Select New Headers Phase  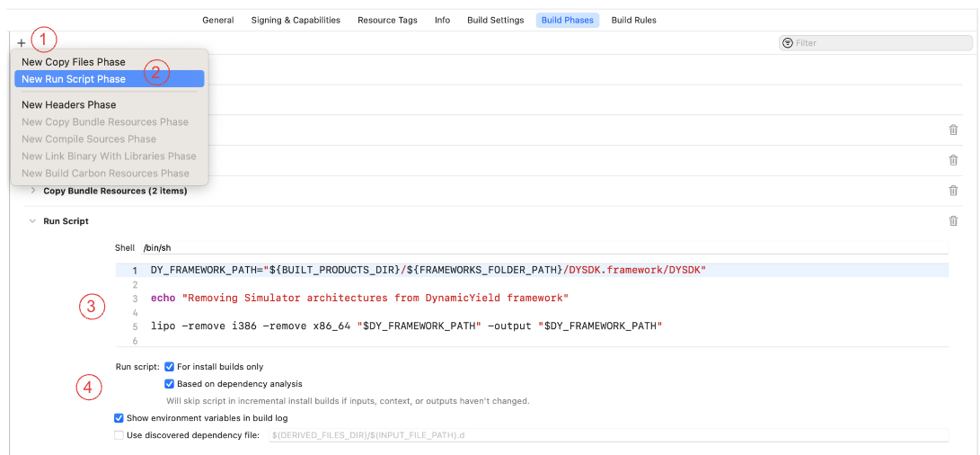click(69, 104)
